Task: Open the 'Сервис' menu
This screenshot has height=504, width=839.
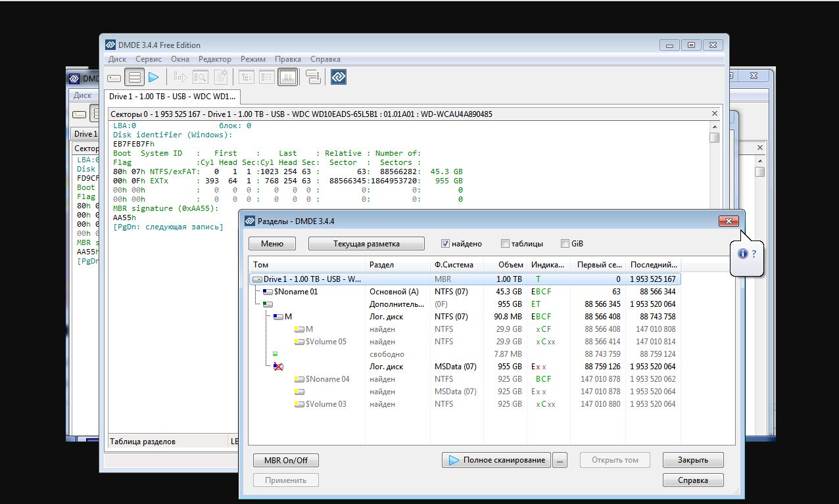Action: pyautogui.click(x=149, y=59)
